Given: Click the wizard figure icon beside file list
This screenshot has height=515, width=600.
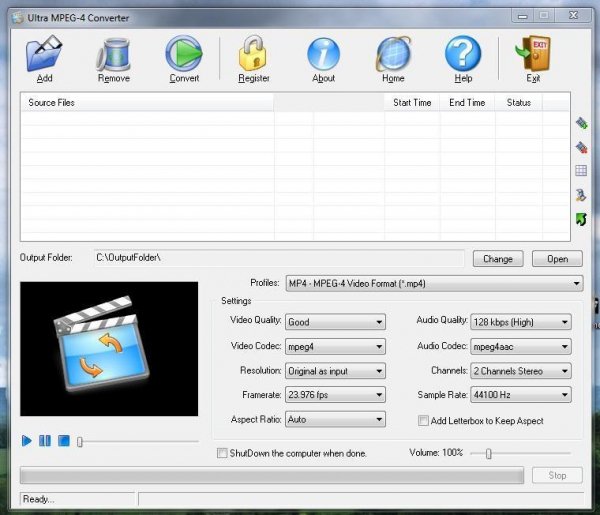Looking at the screenshot, I should (x=581, y=195).
